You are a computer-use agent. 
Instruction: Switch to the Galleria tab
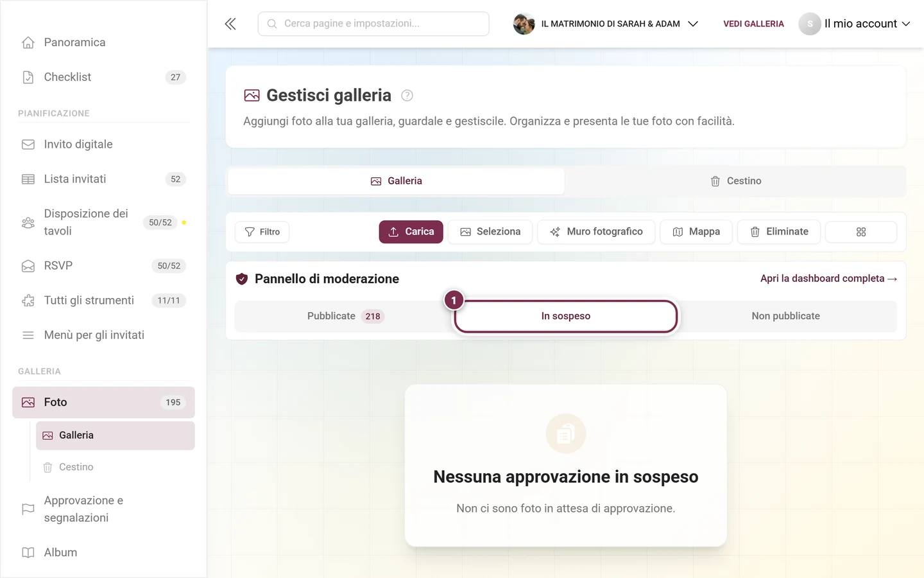397,181
